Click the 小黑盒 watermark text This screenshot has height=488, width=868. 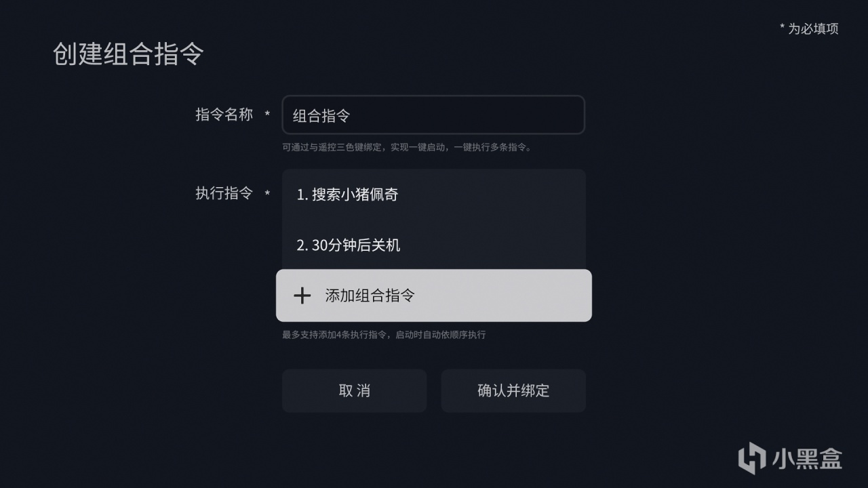[x=807, y=458]
